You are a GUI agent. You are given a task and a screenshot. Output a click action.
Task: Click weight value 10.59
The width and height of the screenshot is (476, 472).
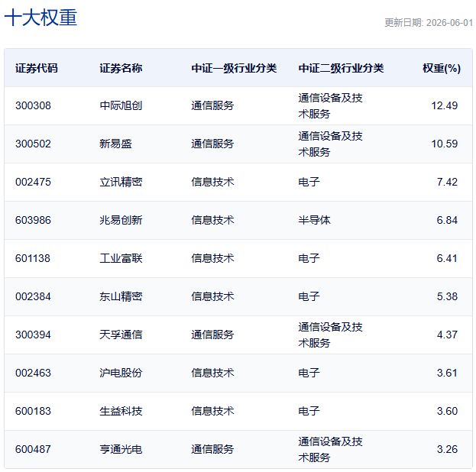(445, 144)
